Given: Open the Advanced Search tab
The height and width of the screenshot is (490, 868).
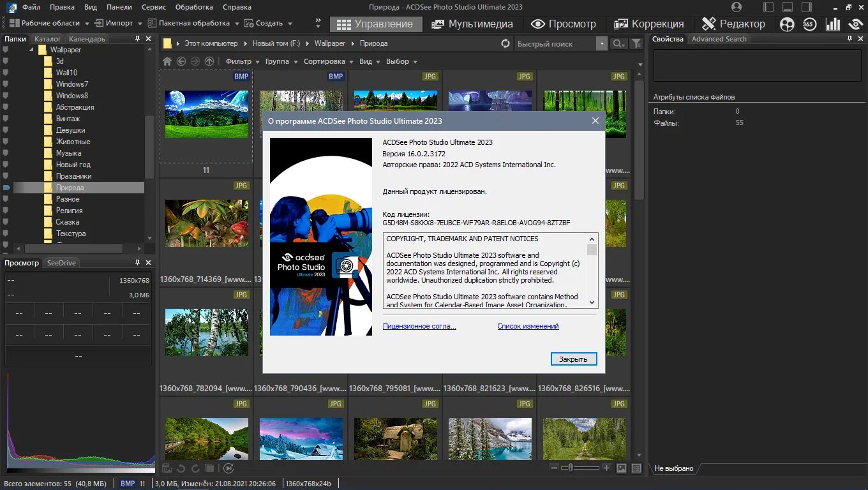Looking at the screenshot, I should click(719, 39).
